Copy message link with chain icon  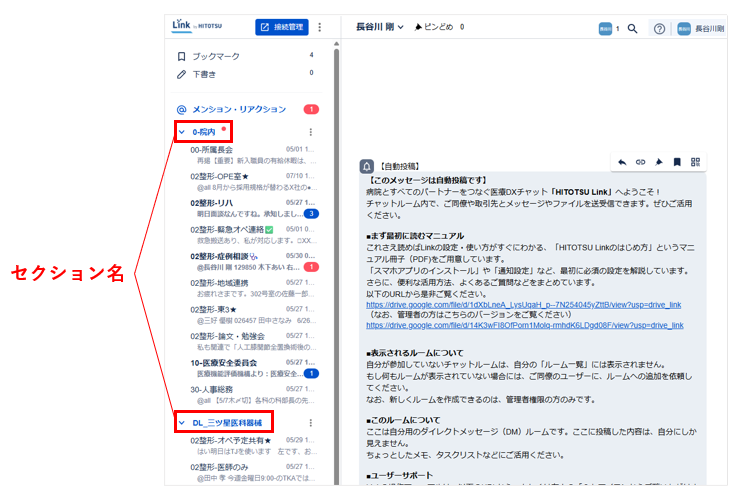pyautogui.click(x=641, y=162)
